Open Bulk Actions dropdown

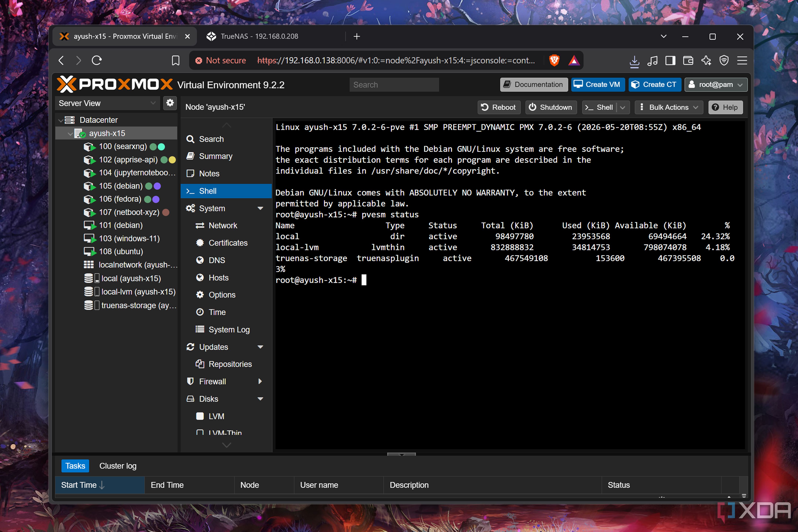click(x=669, y=108)
